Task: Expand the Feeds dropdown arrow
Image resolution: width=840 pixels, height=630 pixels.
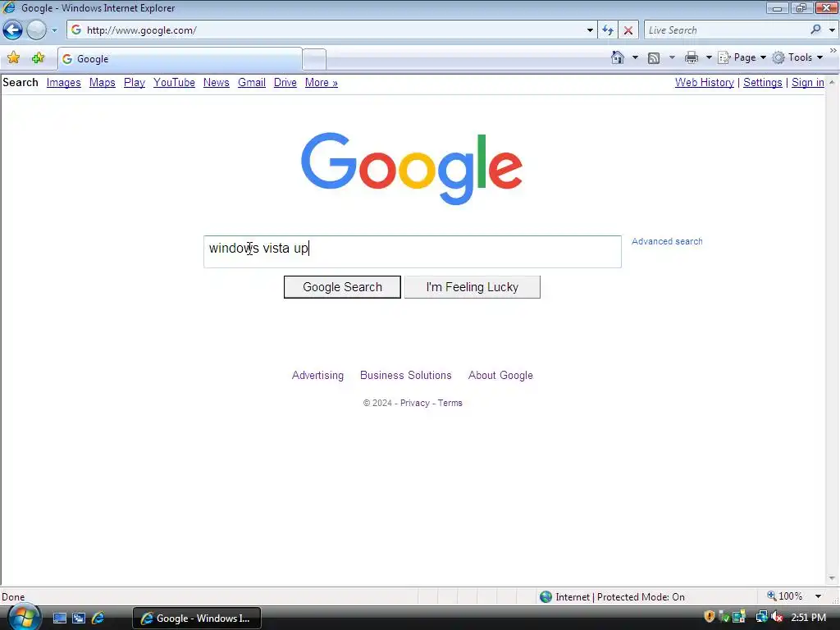Action: pyautogui.click(x=672, y=57)
